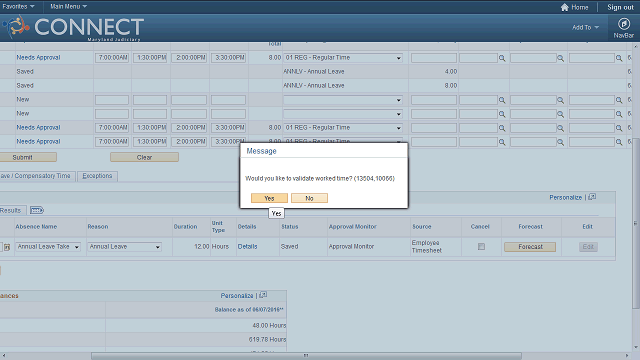This screenshot has width=640, height=360.
Task: Click middle magnifier in bottom Needs Approval row
Action: 560,142
